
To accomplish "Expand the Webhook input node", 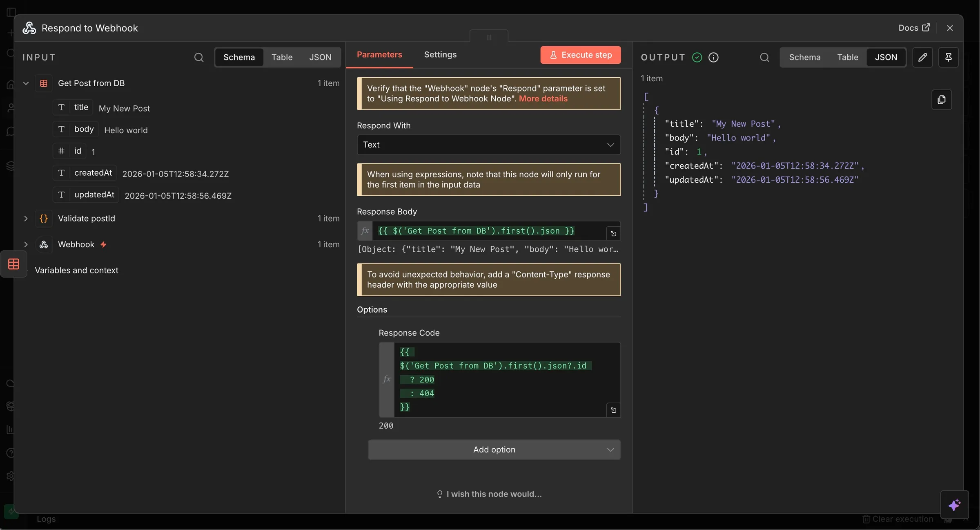I will (x=26, y=244).
